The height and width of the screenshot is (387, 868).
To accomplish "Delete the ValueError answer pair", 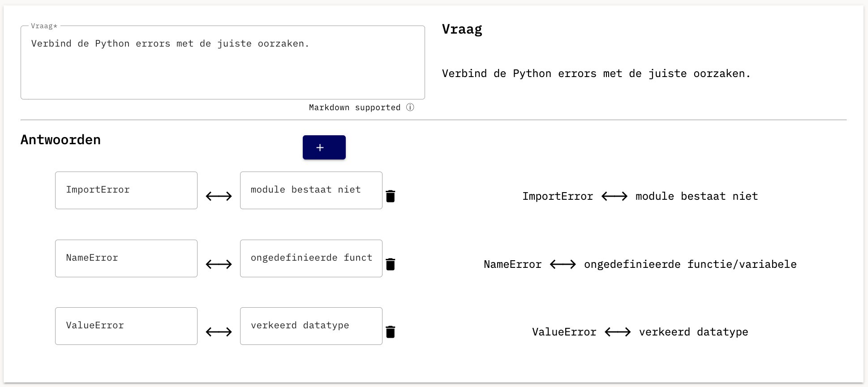I will (x=391, y=332).
